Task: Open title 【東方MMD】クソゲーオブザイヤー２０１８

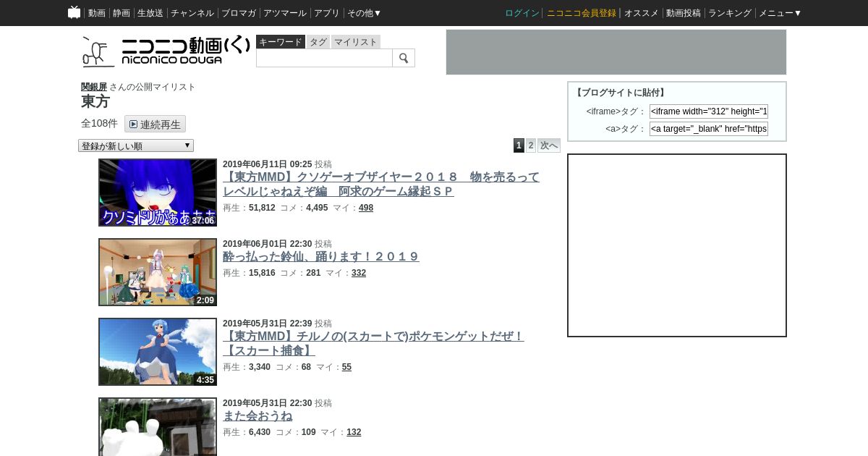Action: pos(381,184)
